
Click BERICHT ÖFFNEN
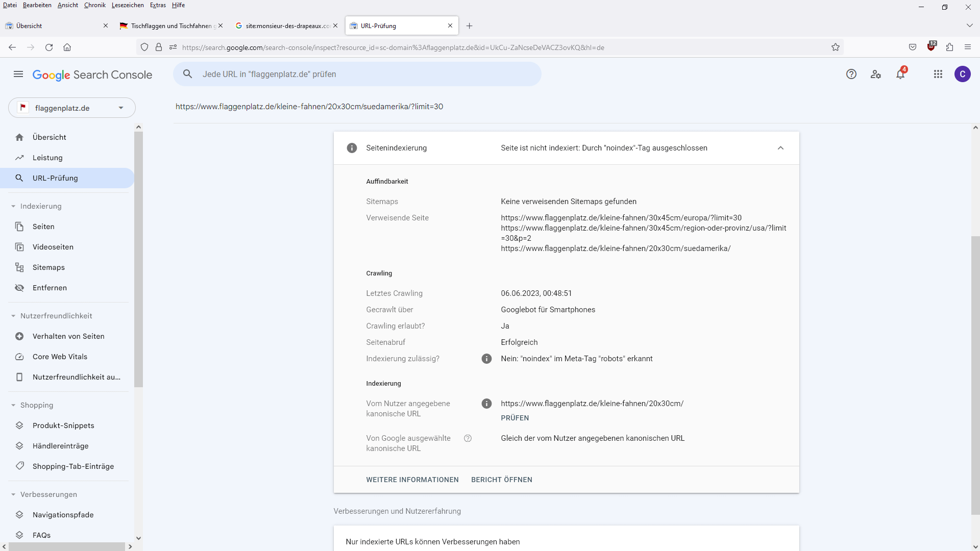(x=501, y=480)
